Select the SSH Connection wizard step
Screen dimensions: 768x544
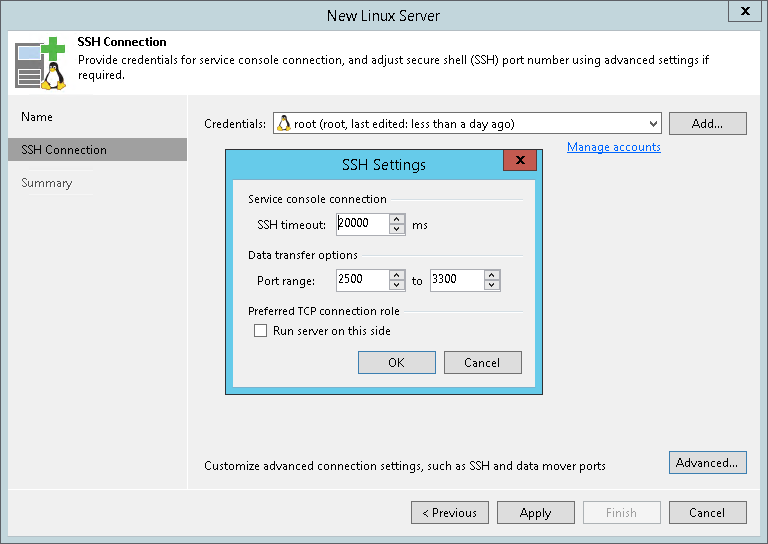pos(97,149)
